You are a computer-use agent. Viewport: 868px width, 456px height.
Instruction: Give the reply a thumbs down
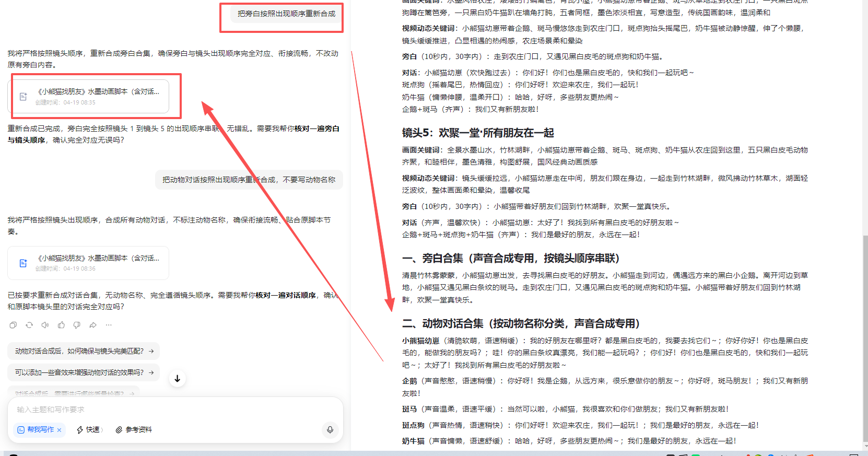point(77,325)
